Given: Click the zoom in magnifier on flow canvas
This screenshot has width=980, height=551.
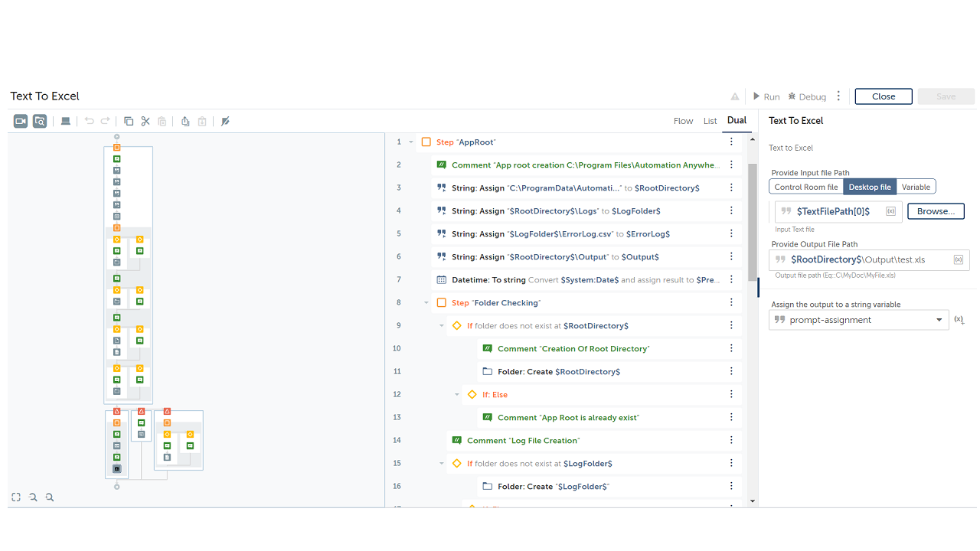Looking at the screenshot, I should [33, 497].
